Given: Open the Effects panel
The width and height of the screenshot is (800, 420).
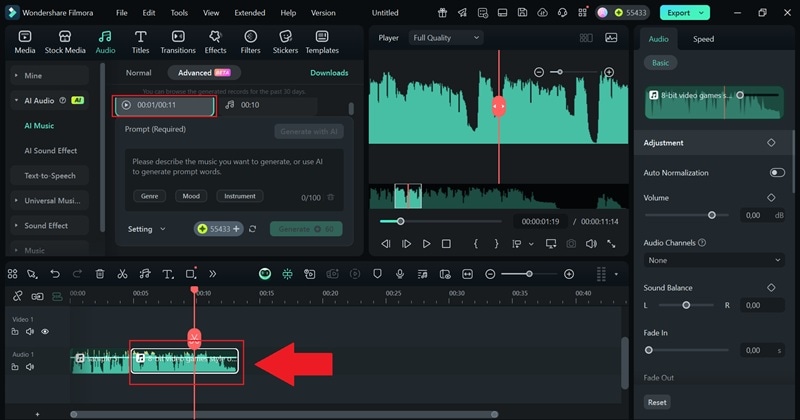Looking at the screenshot, I should coord(215,42).
